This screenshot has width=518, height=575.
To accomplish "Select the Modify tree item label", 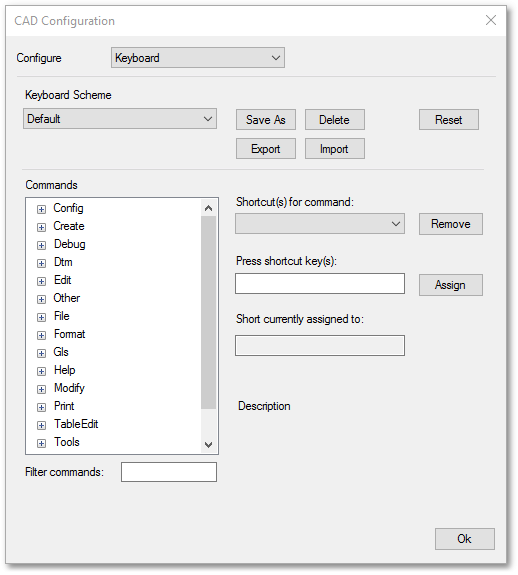I will pyautogui.click(x=69, y=388).
